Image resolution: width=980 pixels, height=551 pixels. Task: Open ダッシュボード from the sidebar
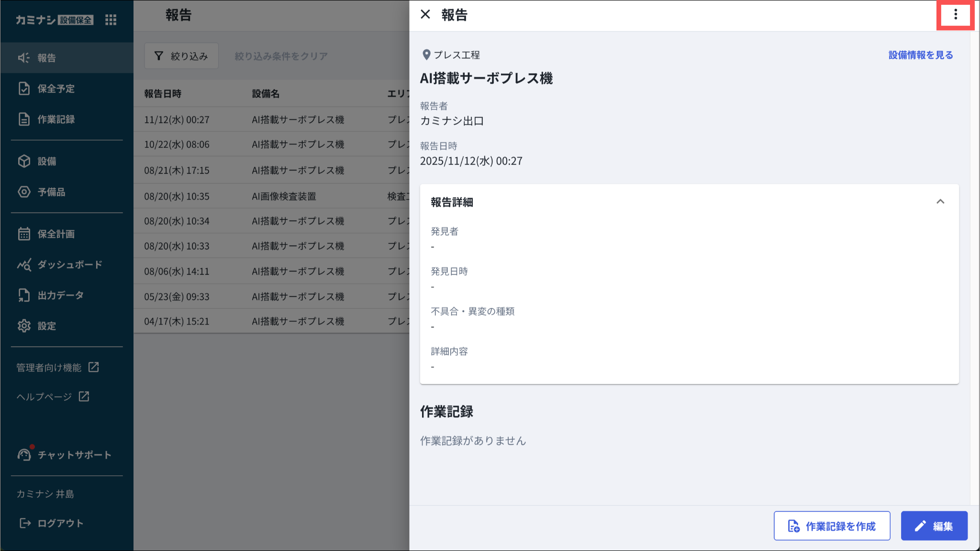tap(69, 265)
